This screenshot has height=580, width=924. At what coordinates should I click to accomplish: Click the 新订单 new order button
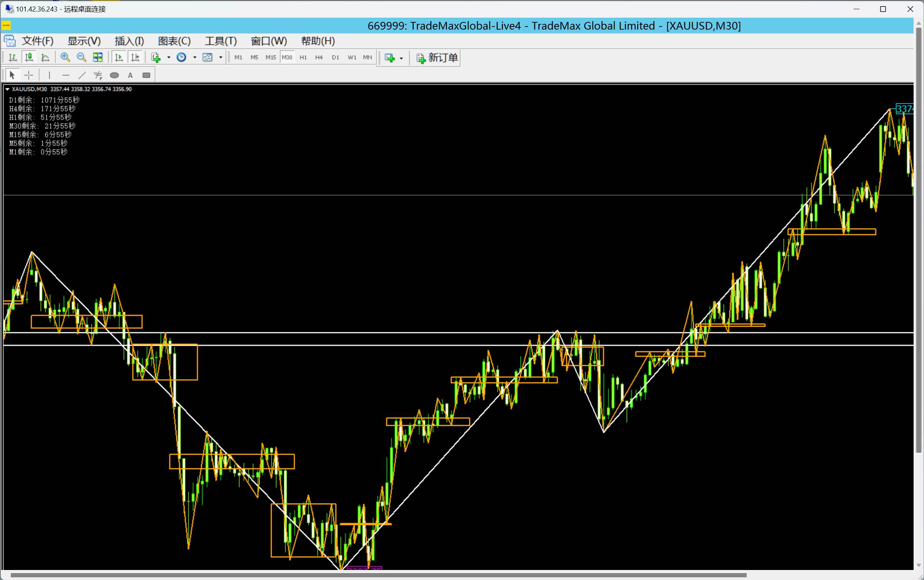click(437, 58)
